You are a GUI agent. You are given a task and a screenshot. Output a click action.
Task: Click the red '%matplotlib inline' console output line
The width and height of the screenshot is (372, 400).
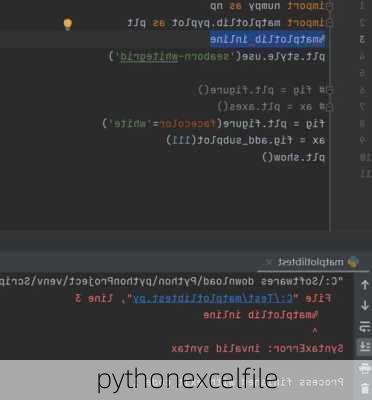coord(261,315)
